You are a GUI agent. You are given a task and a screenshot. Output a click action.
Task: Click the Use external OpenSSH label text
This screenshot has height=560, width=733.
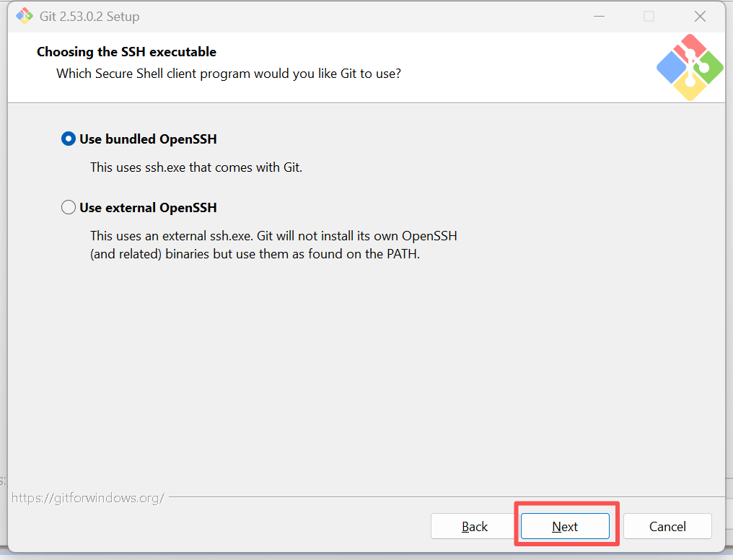pyautogui.click(x=148, y=208)
